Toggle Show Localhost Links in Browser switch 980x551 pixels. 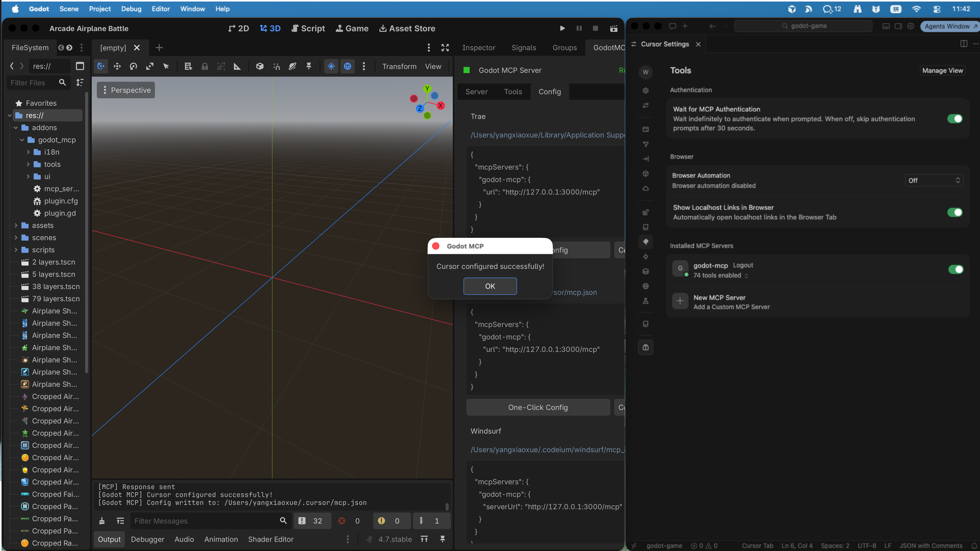pos(955,212)
